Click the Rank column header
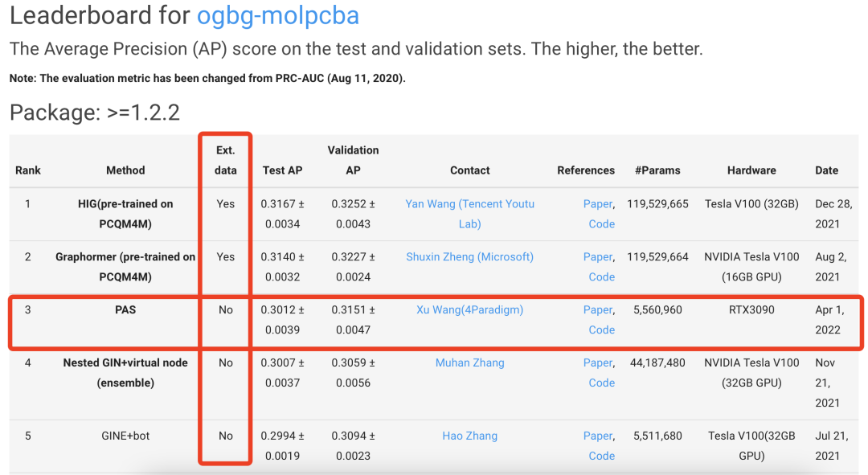This screenshot has width=868, height=475. [x=28, y=170]
